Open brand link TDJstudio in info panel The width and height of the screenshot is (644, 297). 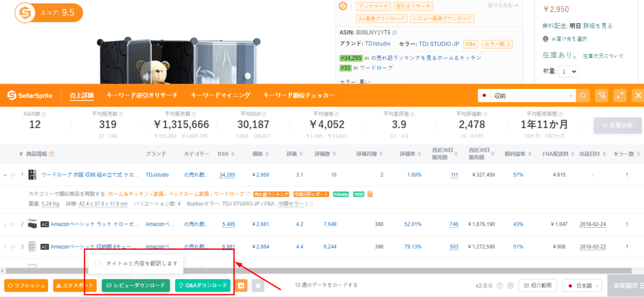click(378, 44)
